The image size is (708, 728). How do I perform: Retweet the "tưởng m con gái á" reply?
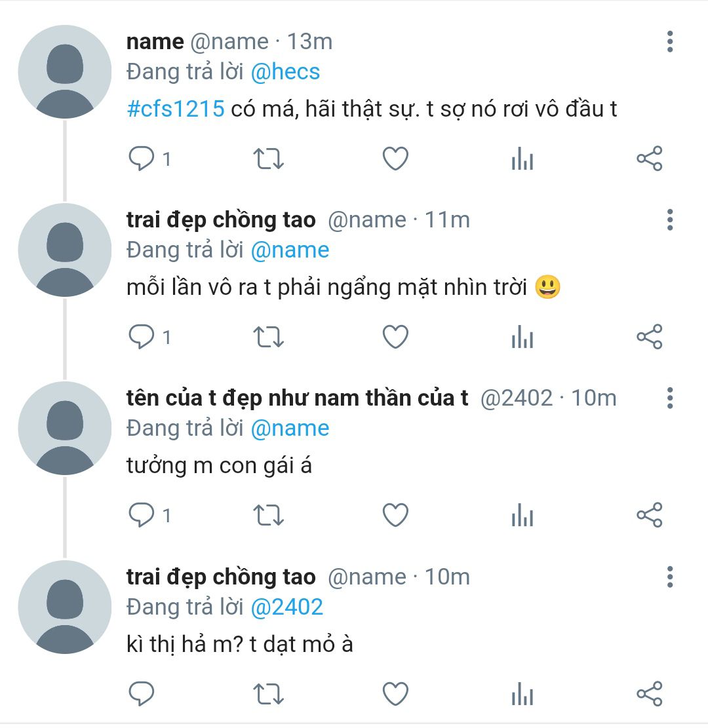click(x=268, y=516)
